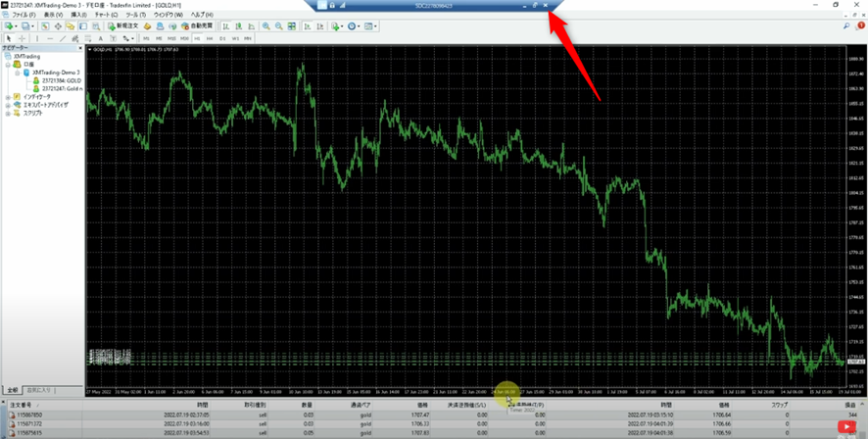Switch to M15 timeframe

[x=171, y=38]
